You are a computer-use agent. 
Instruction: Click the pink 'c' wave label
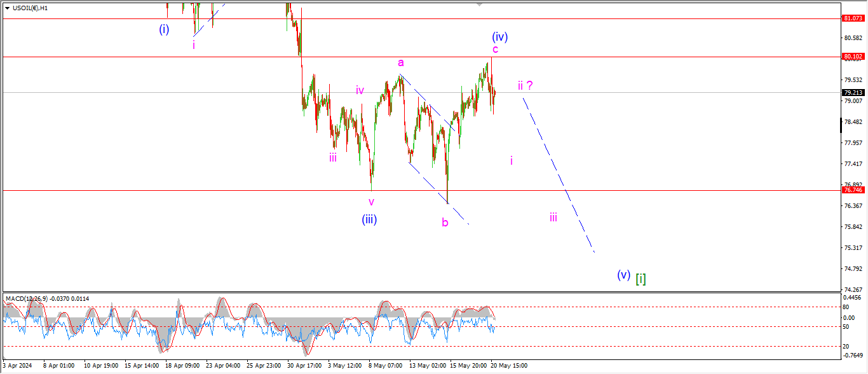click(x=495, y=49)
